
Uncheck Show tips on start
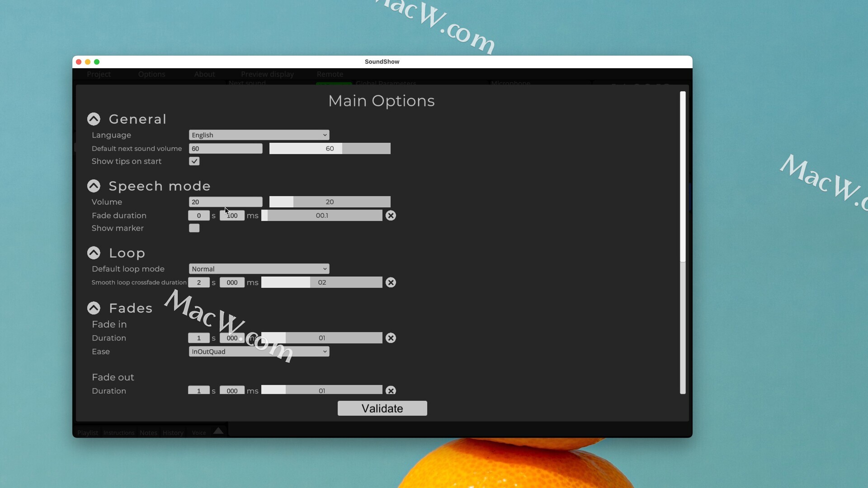click(194, 161)
